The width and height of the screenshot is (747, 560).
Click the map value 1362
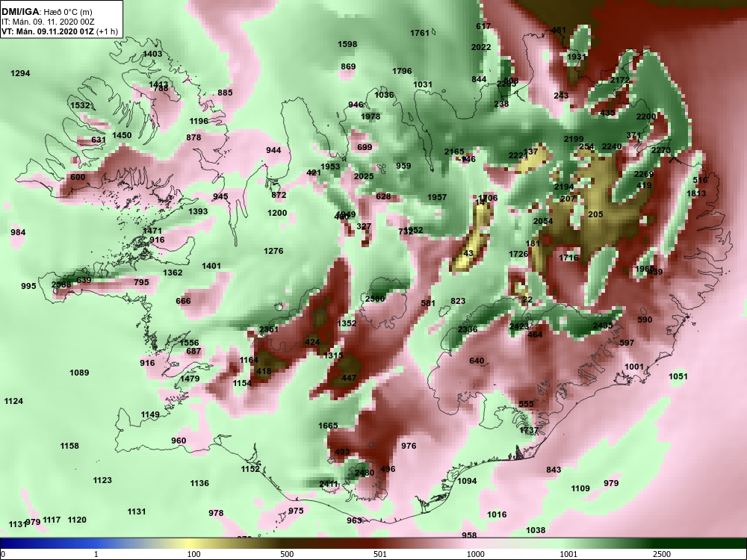pyautogui.click(x=173, y=273)
